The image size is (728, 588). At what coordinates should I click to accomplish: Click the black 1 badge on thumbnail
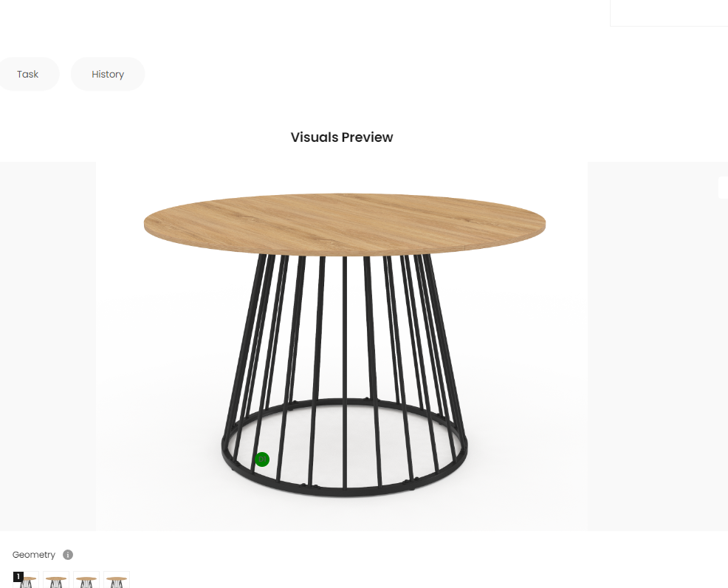[x=18, y=576]
